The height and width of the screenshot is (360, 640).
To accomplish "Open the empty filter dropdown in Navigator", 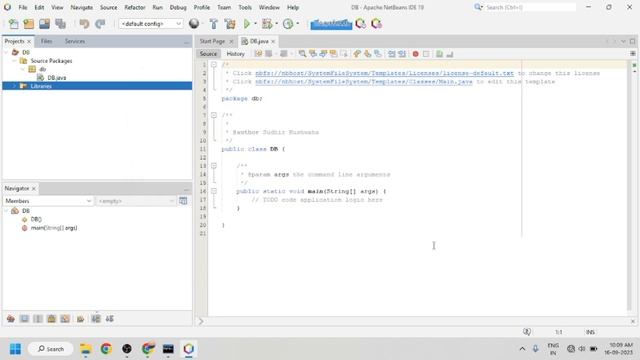I will [x=136, y=201].
